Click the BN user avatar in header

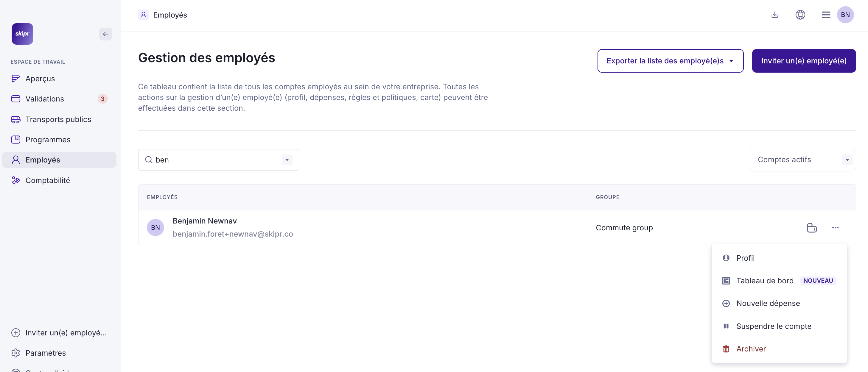845,15
